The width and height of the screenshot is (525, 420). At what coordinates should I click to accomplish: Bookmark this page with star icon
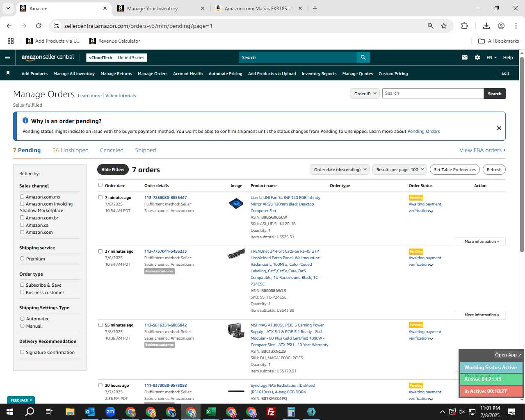point(444,26)
